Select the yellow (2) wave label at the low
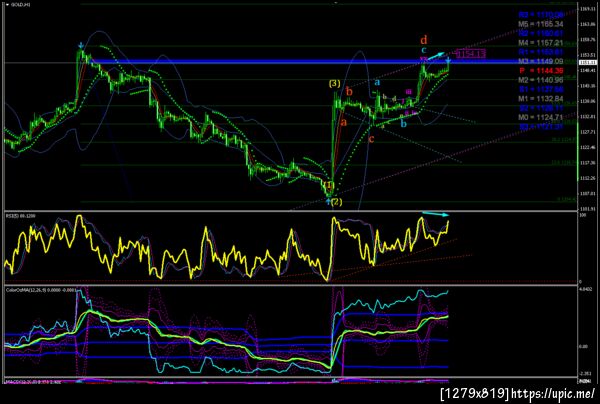The width and height of the screenshot is (600, 404). click(336, 202)
